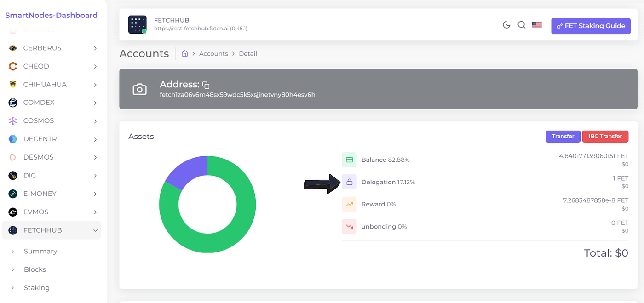
Task: Open Summary under FETCHHUB
Action: click(x=40, y=251)
